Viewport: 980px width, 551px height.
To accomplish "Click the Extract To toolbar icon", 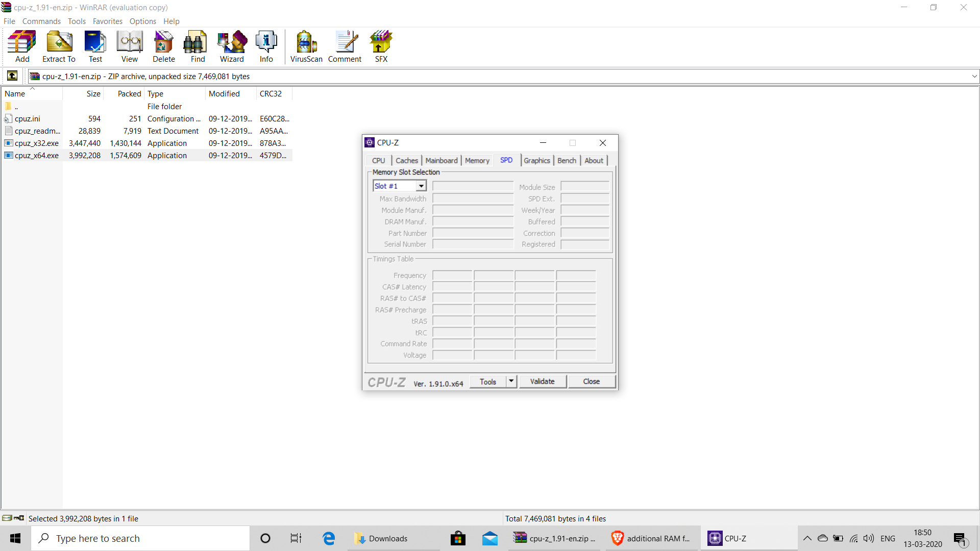I will pos(59,46).
